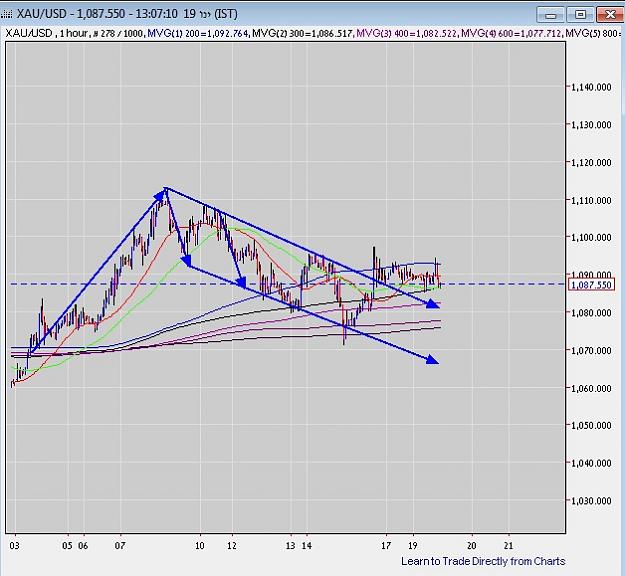Click the current price tag 1,087.550
The image size is (625, 576).
pos(591,285)
